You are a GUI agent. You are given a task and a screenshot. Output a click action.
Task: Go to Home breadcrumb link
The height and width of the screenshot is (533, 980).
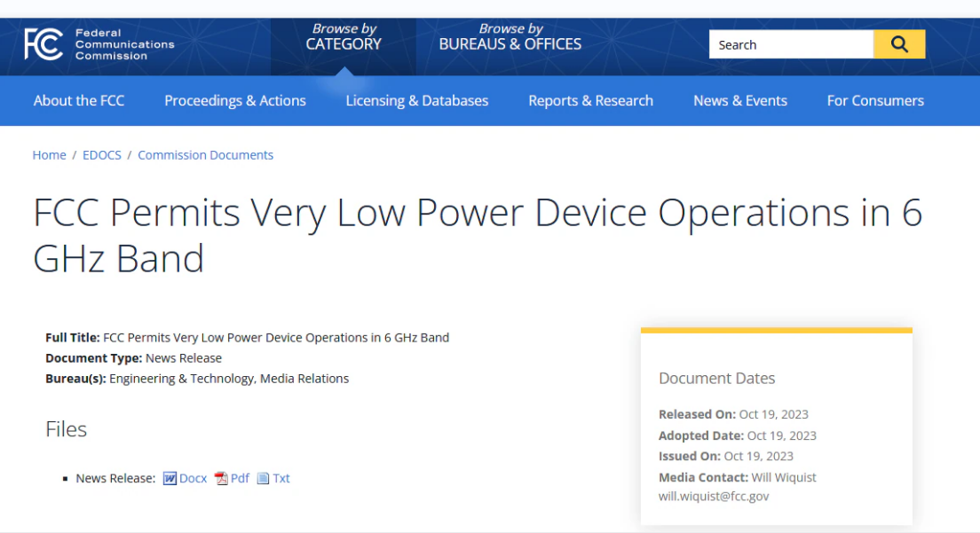50,155
